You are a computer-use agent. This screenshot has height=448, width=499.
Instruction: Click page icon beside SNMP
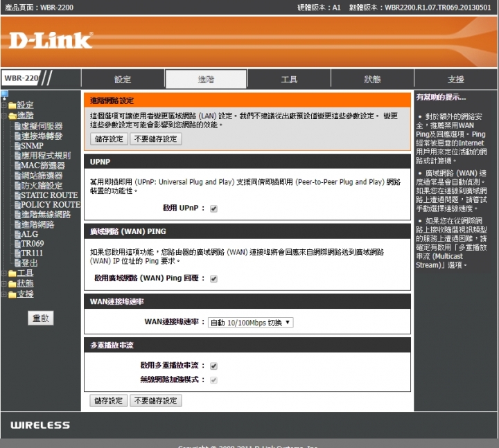click(x=18, y=146)
